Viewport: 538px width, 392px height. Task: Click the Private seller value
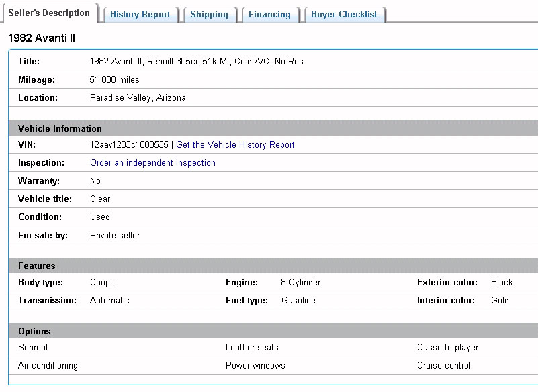point(115,236)
